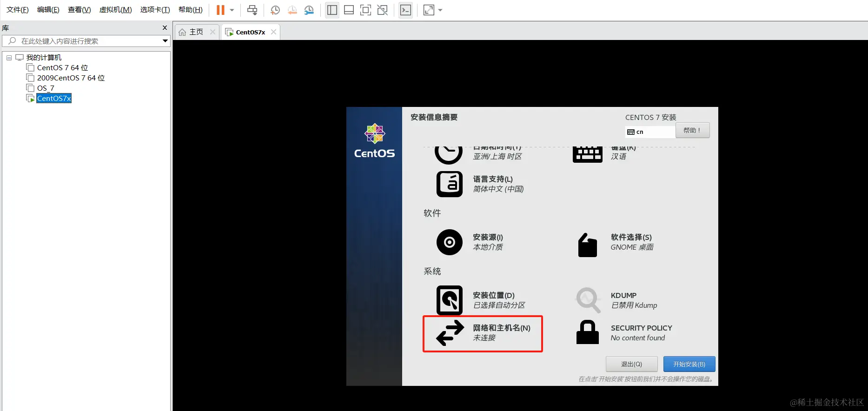
Task: Open 软件选择(S) package icon
Action: [588, 245]
